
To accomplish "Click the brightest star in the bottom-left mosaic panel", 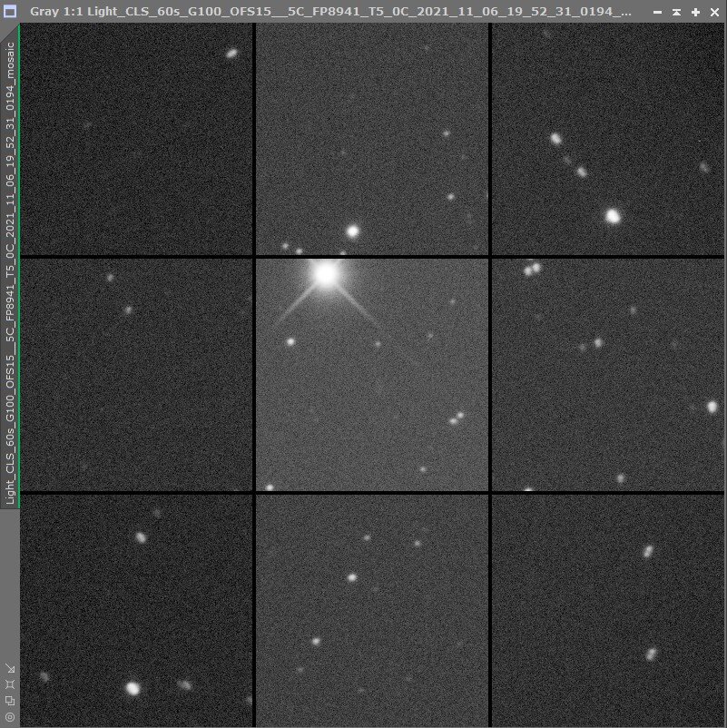I will point(133,688).
